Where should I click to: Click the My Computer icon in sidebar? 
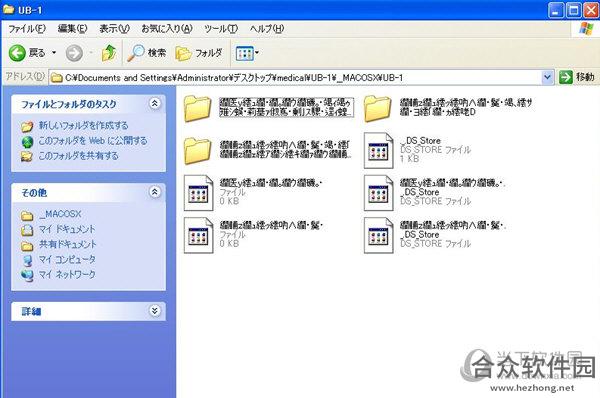[28, 260]
